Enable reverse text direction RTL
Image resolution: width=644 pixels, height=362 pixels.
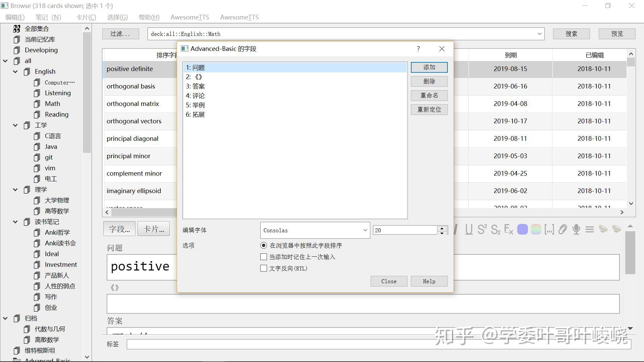pyautogui.click(x=264, y=268)
